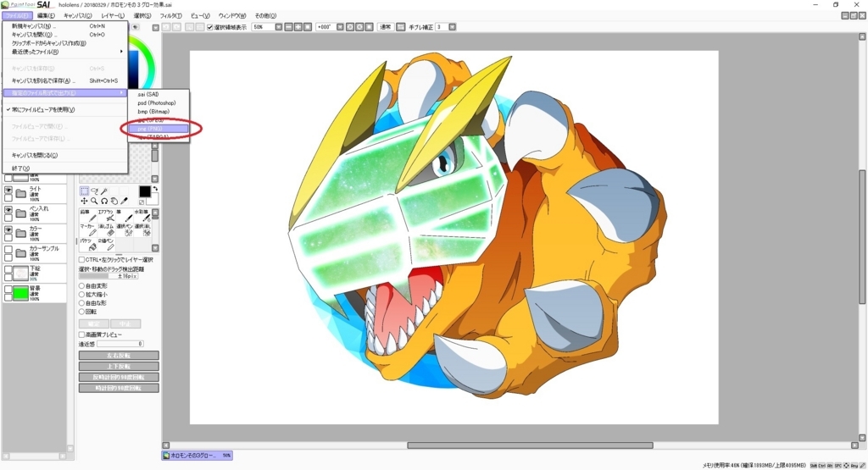Swap foreground and background colors
Screen dimensions: 868x470
156,189
